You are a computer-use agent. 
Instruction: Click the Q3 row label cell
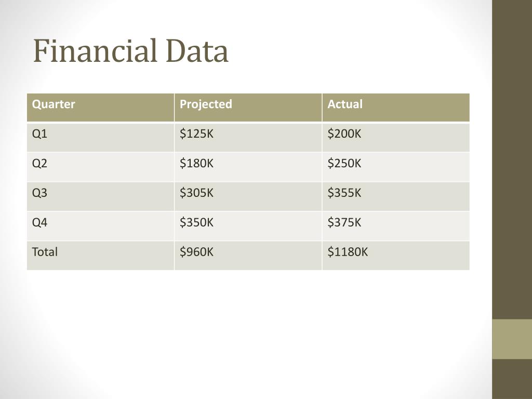click(x=100, y=196)
